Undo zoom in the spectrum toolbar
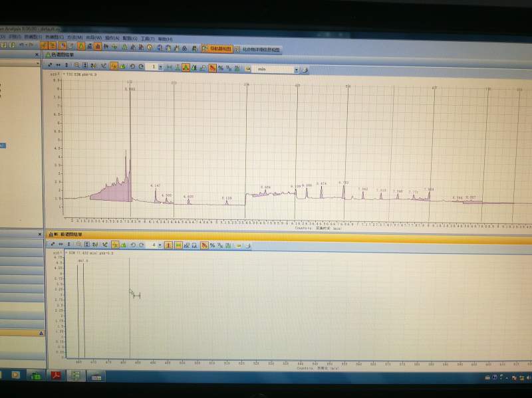Viewport: 532px width, 398px height. (134, 245)
